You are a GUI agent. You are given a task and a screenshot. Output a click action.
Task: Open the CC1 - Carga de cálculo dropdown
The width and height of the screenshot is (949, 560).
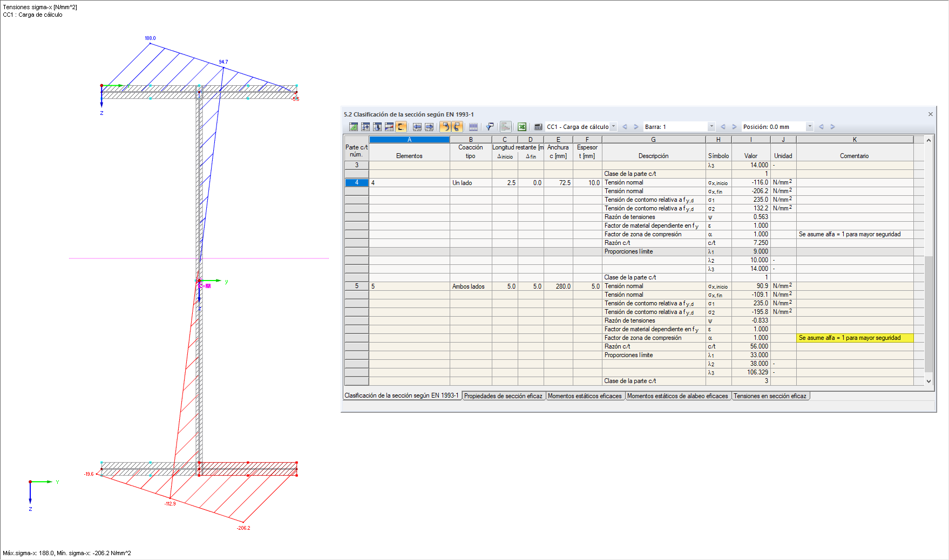613,127
